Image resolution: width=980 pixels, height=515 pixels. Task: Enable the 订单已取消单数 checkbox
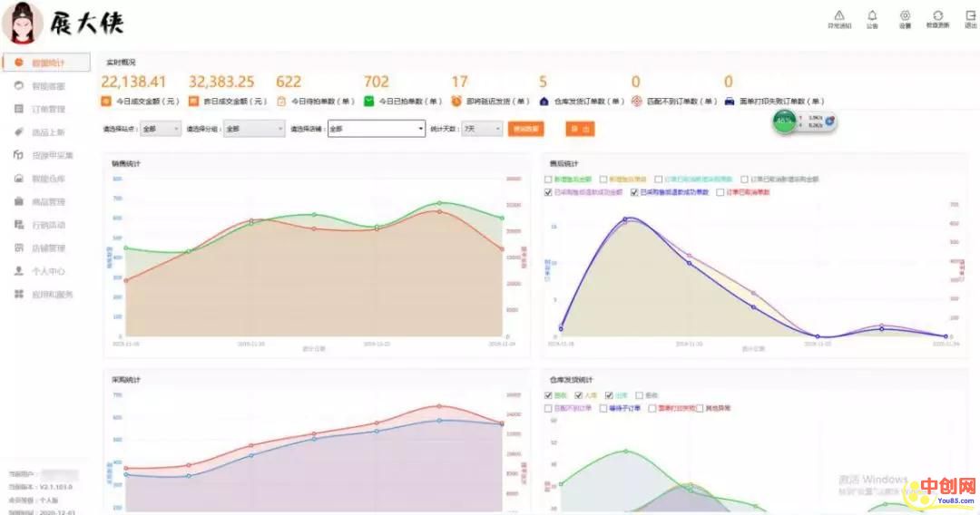(720, 192)
